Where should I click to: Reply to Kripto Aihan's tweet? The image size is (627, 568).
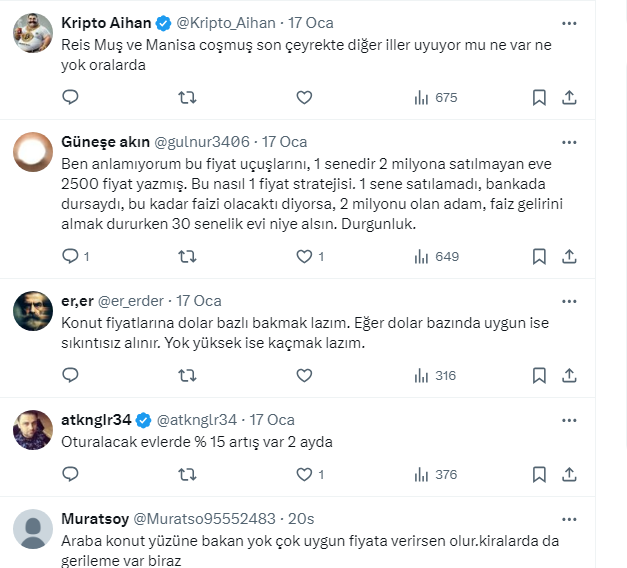point(70,97)
